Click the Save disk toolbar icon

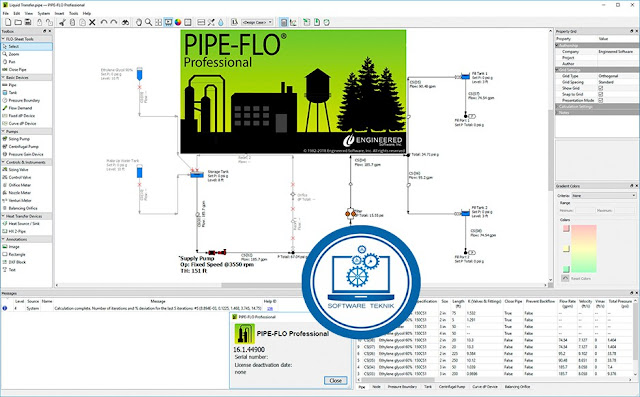pos(28,22)
